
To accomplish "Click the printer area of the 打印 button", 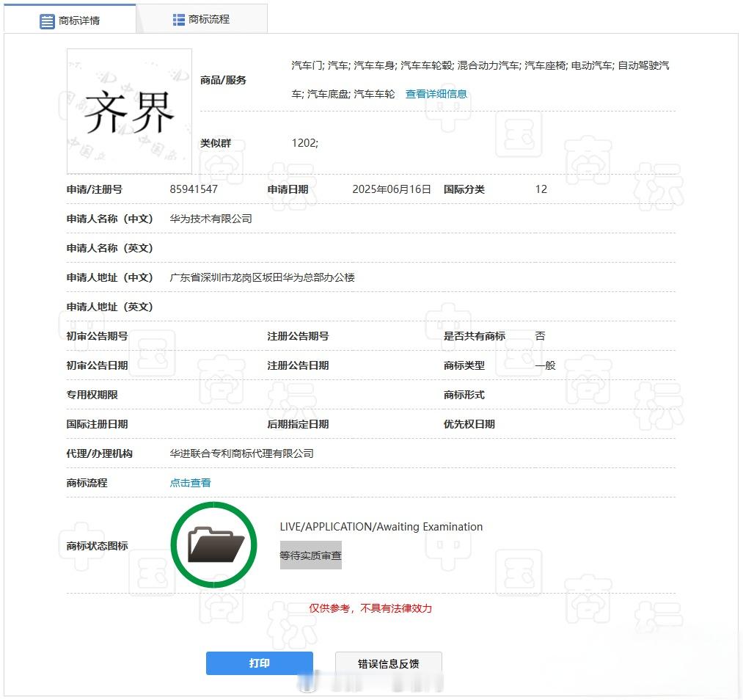I will 259,663.
